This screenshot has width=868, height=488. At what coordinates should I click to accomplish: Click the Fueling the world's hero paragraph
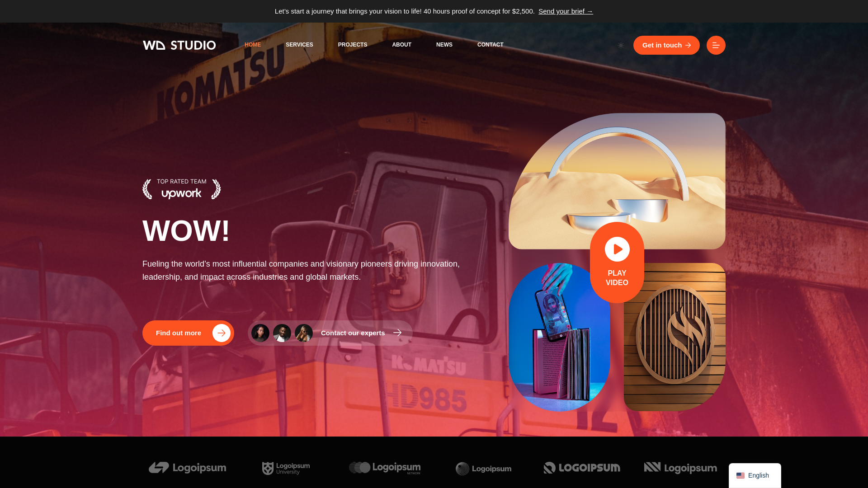[x=301, y=270]
